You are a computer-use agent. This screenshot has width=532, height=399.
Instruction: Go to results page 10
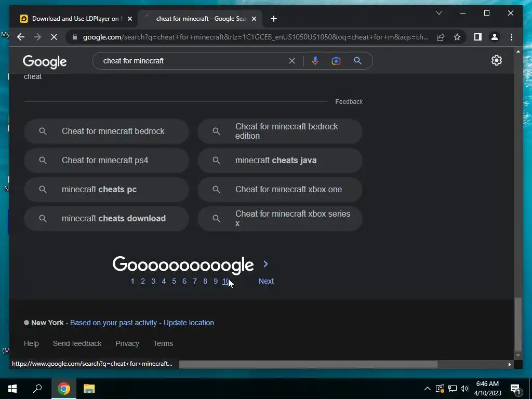click(226, 281)
